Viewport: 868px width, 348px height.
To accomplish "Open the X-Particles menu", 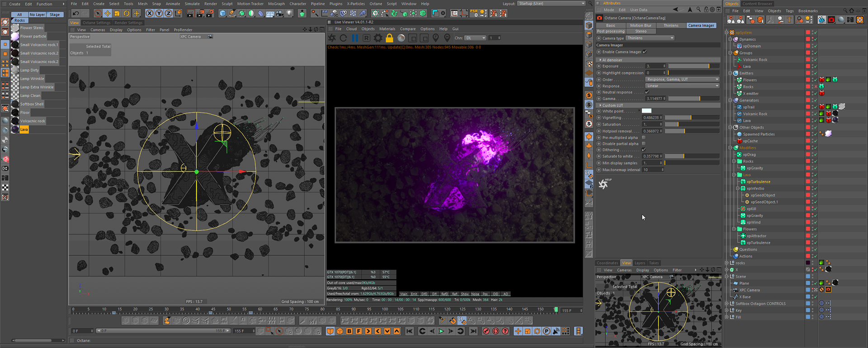I will (x=356, y=4).
